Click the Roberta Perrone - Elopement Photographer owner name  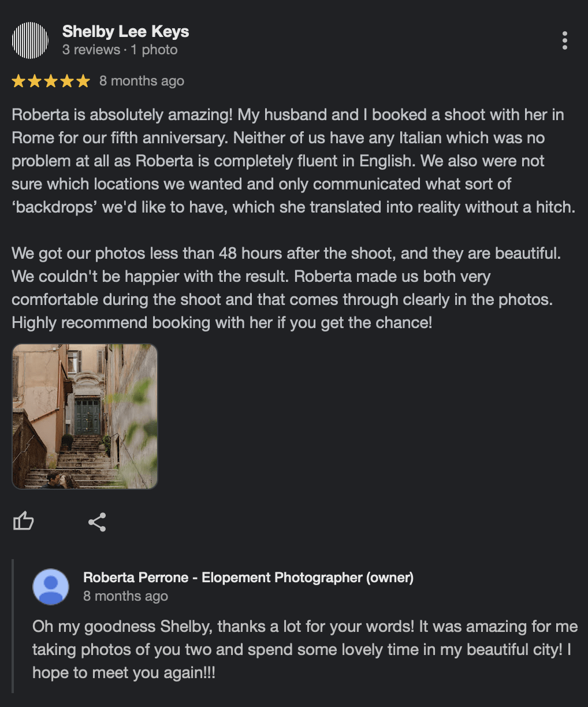248,578
